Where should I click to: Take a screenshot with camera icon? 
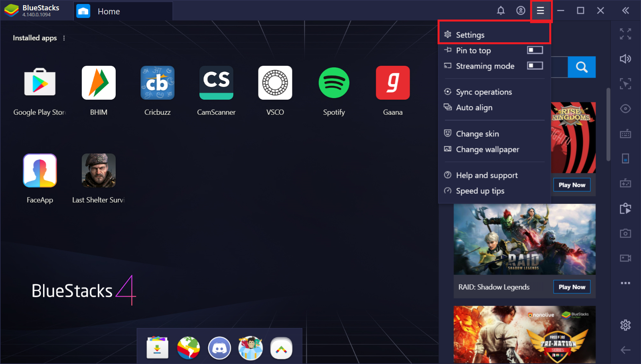pyautogui.click(x=625, y=233)
